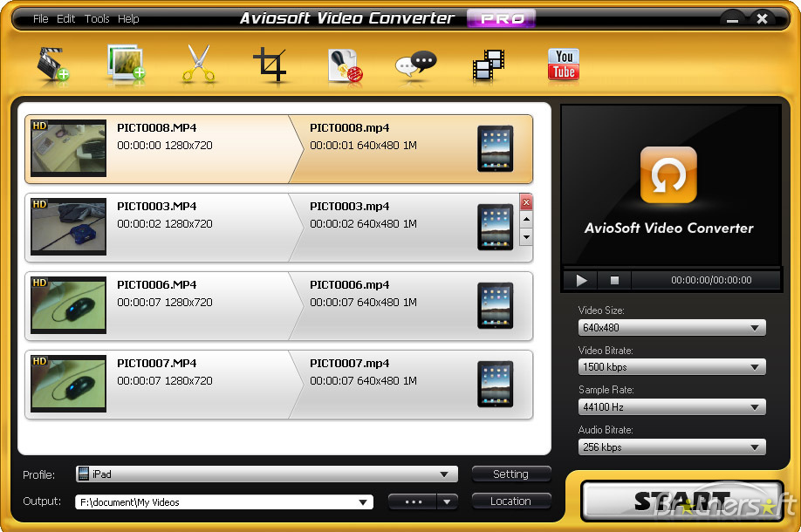This screenshot has width=801, height=532.
Task: Click iPad device icon for PICT0006.mp4
Action: (495, 306)
